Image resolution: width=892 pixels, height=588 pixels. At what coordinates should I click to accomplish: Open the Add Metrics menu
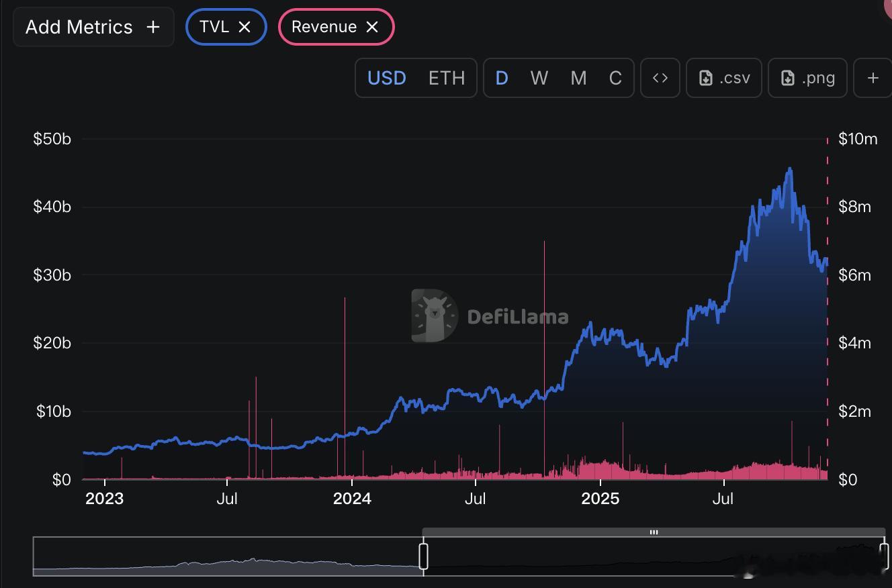point(93,27)
